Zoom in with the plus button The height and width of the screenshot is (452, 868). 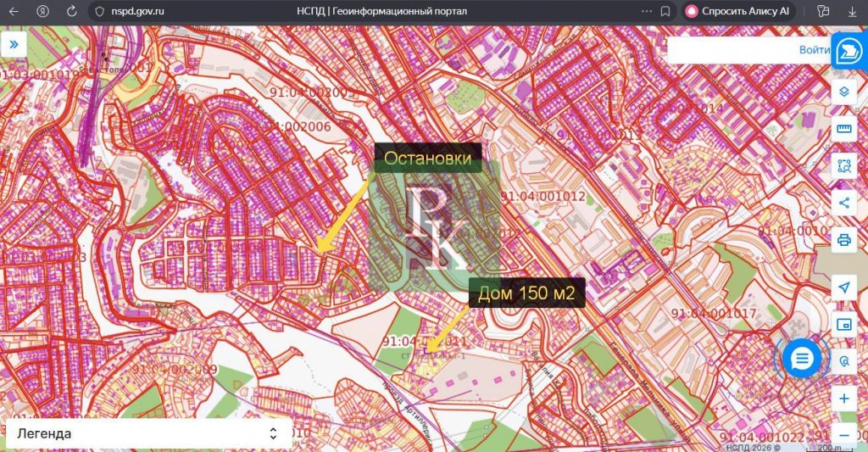pyautogui.click(x=843, y=398)
